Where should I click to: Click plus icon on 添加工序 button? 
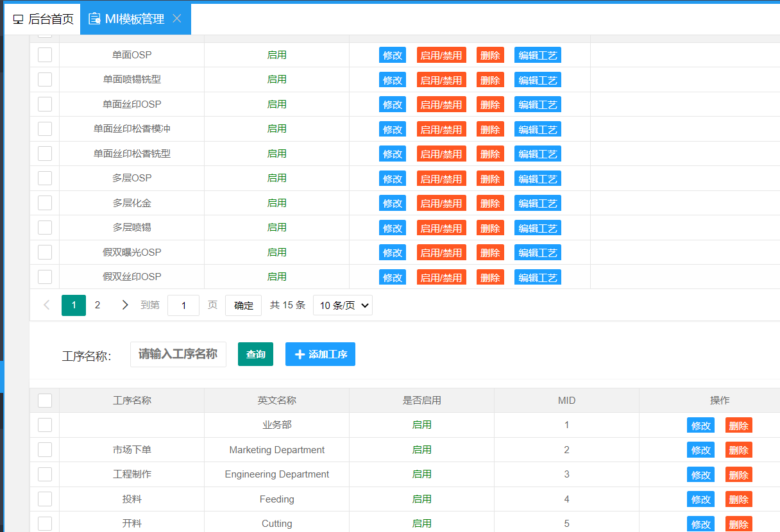click(x=300, y=354)
